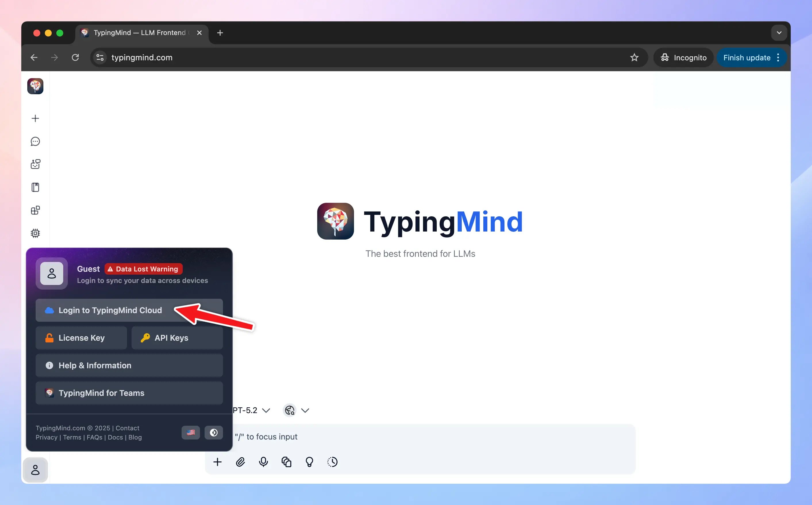Open the Docs link
Image resolution: width=812 pixels, height=505 pixels.
coord(115,437)
